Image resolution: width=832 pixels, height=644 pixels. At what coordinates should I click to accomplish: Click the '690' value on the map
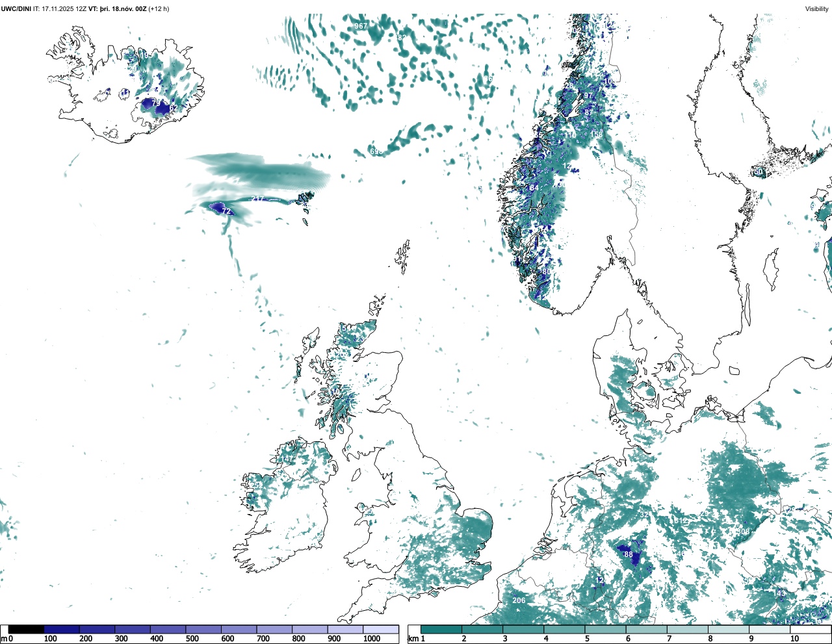(376, 151)
